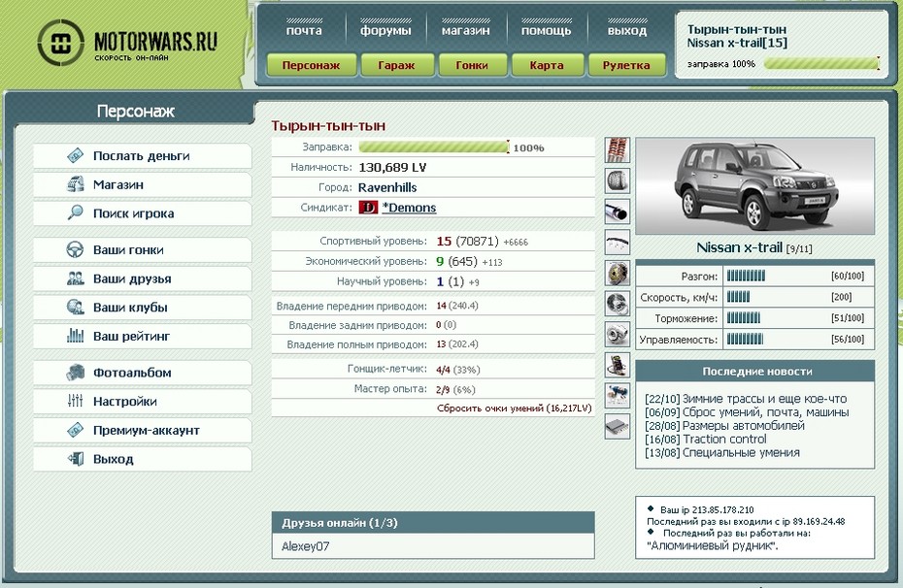Click the Nissan x-trail [9/11] car title
Viewport: 903px width, 588px height.
click(x=754, y=248)
